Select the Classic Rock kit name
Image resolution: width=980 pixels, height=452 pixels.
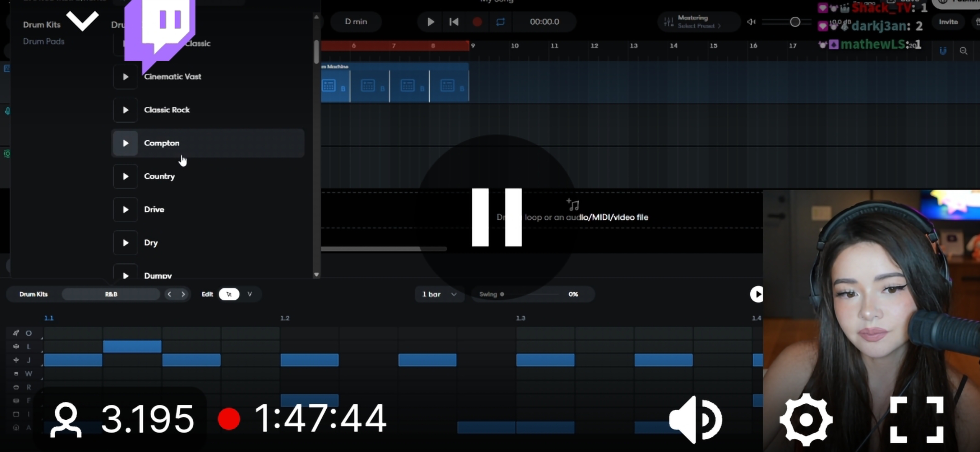click(x=167, y=110)
